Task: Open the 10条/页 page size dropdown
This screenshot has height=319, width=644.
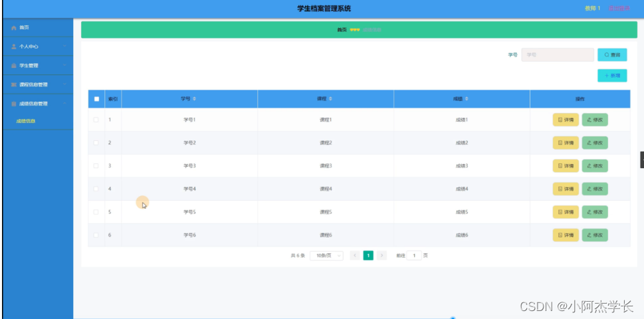Action: (326, 256)
